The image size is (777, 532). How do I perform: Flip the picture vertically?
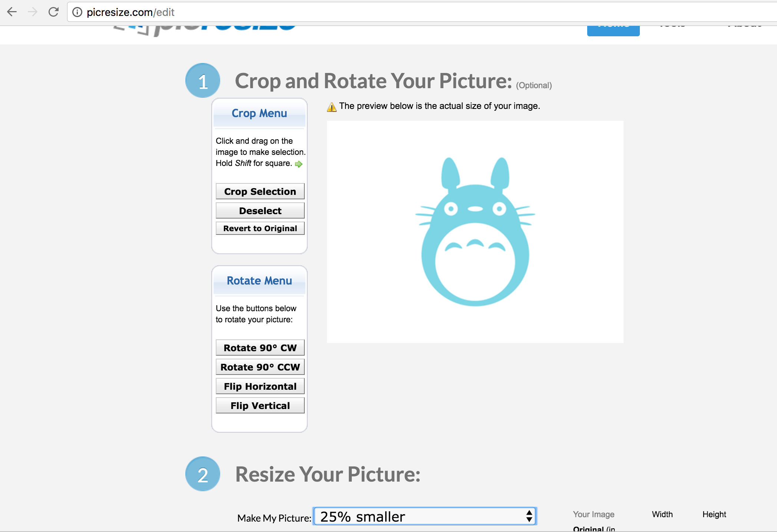pos(260,406)
